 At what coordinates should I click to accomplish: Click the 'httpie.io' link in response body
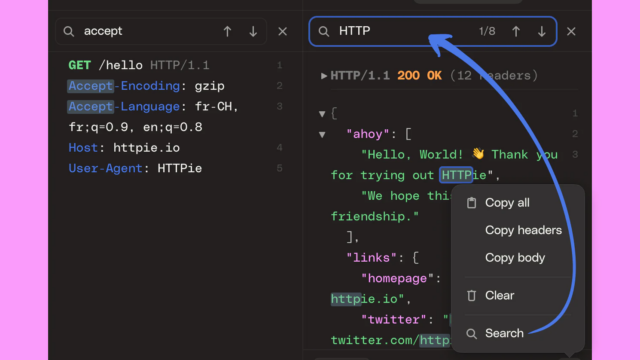click(364, 299)
